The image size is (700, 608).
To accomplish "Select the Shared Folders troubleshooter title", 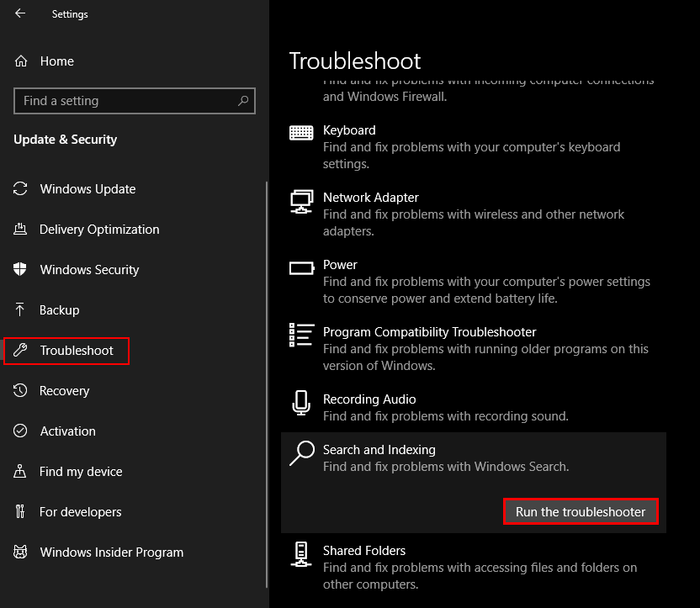I will tap(363, 551).
